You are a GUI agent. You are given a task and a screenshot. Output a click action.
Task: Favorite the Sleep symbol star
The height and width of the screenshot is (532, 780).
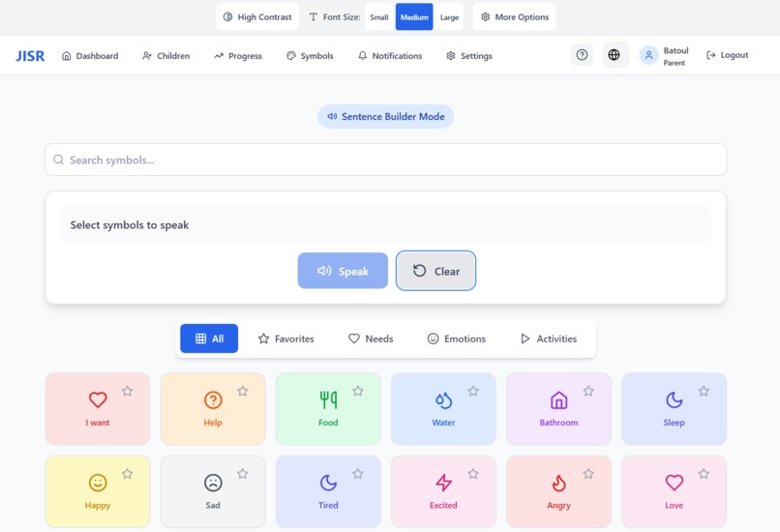point(704,391)
